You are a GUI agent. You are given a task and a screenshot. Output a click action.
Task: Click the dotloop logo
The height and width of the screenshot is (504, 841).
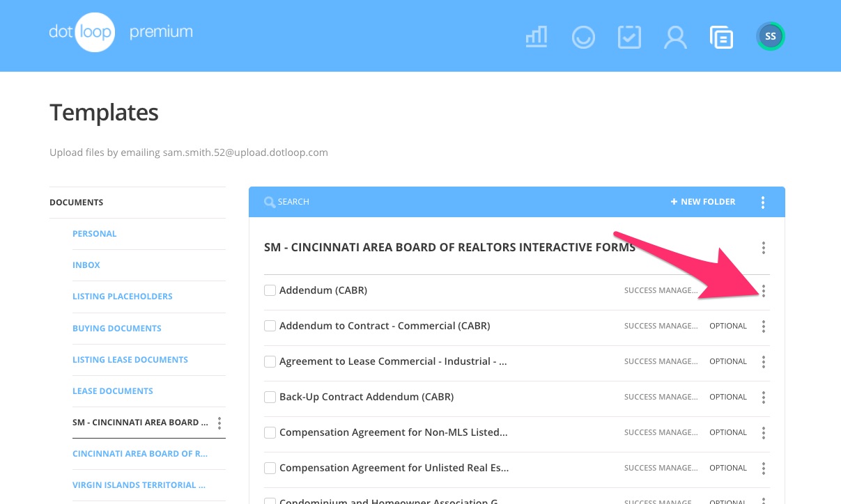coord(82,32)
